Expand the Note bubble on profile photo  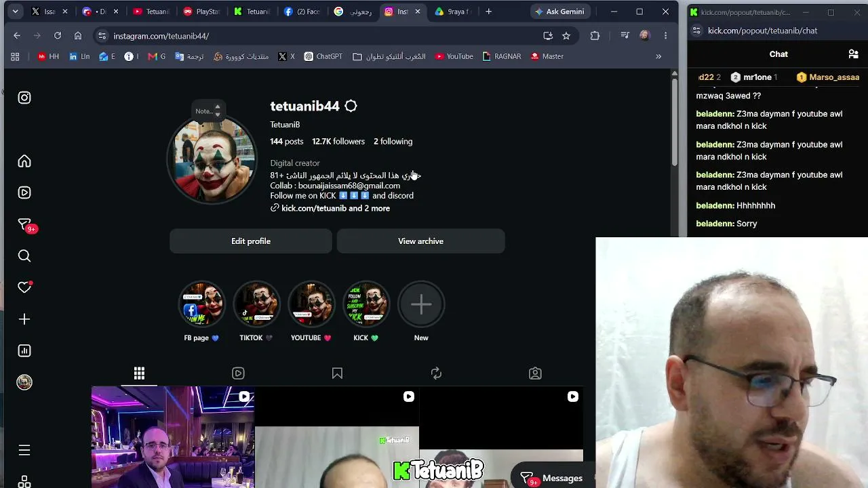click(208, 110)
